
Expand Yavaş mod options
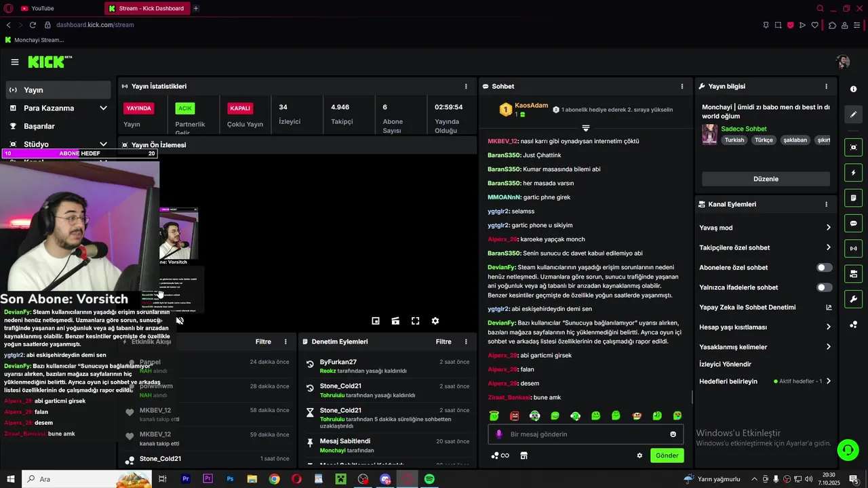click(828, 228)
